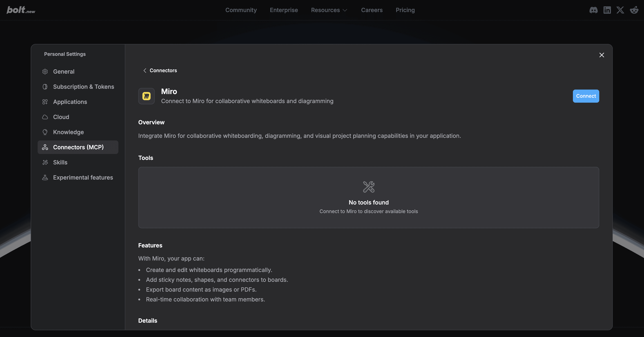
Task: Click the Cloud icon in sidebar
Action: (x=45, y=117)
